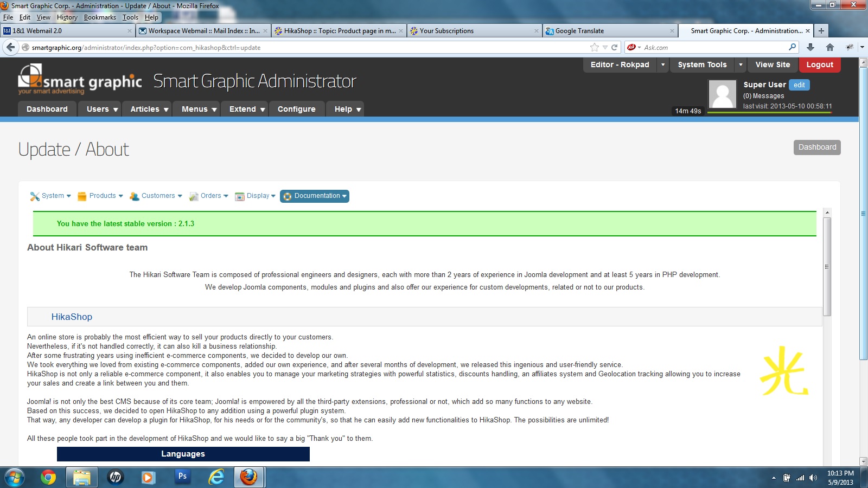The height and width of the screenshot is (488, 868).
Task: Log out with the red Logout button
Action: [x=820, y=65]
